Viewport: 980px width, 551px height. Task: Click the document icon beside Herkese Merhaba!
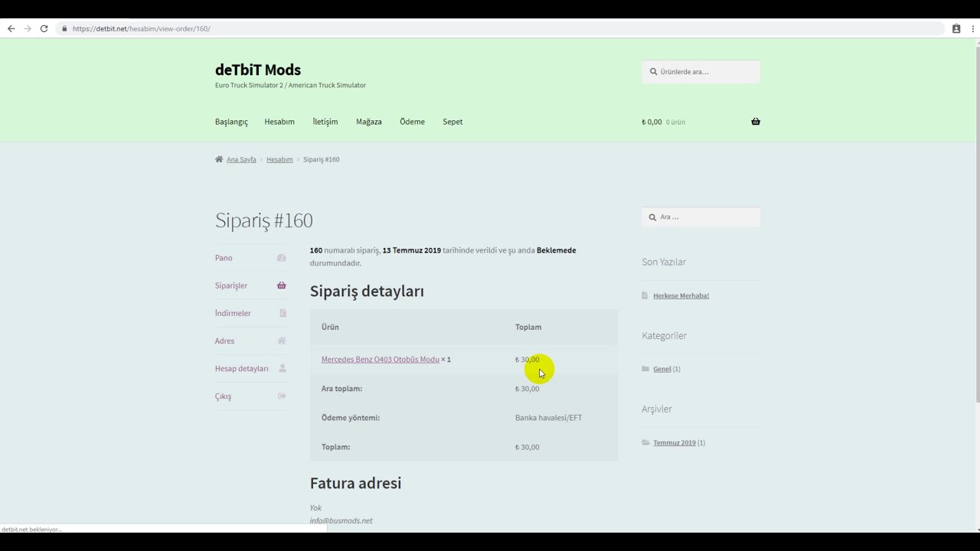point(645,295)
